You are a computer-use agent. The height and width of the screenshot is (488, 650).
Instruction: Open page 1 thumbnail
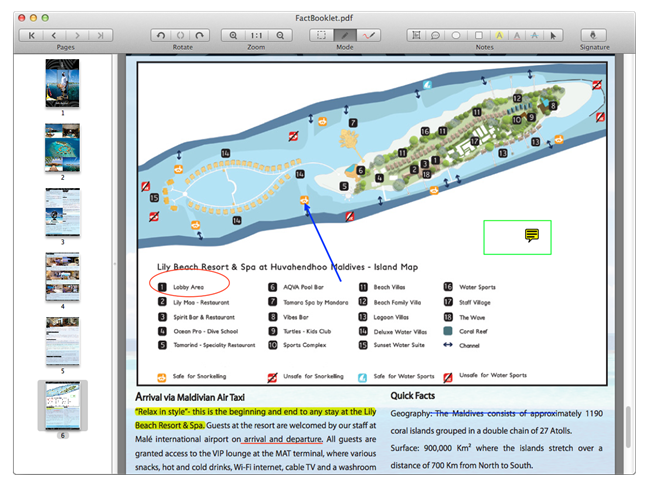62,83
